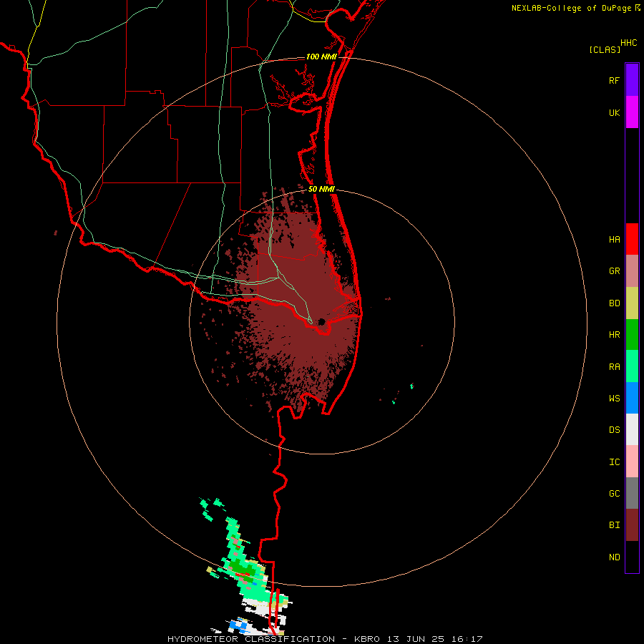Viewport: 644px width, 644px height.
Task: Click the DS legend label
Action: point(615,430)
